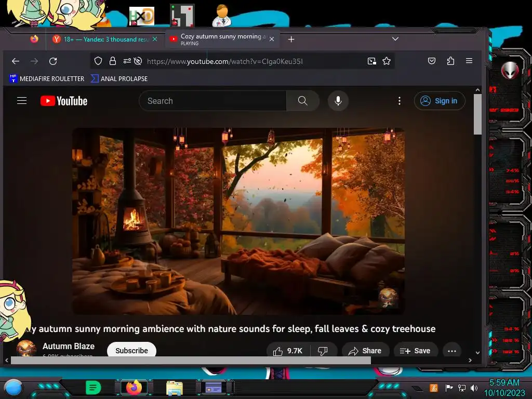Save the video to a playlist
532x399 pixels.
pos(415,351)
